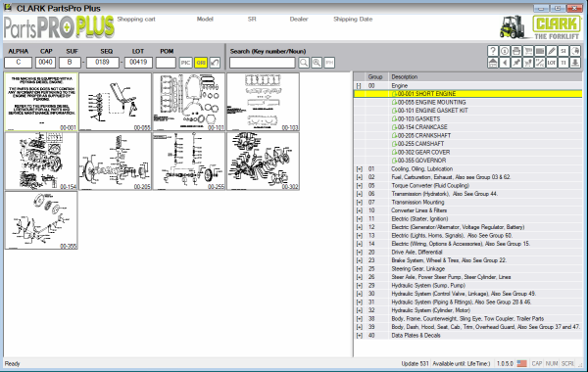Select row 39 Body, Dash, Hood, Seat
This screenshot has height=372, width=588.
tap(467, 327)
